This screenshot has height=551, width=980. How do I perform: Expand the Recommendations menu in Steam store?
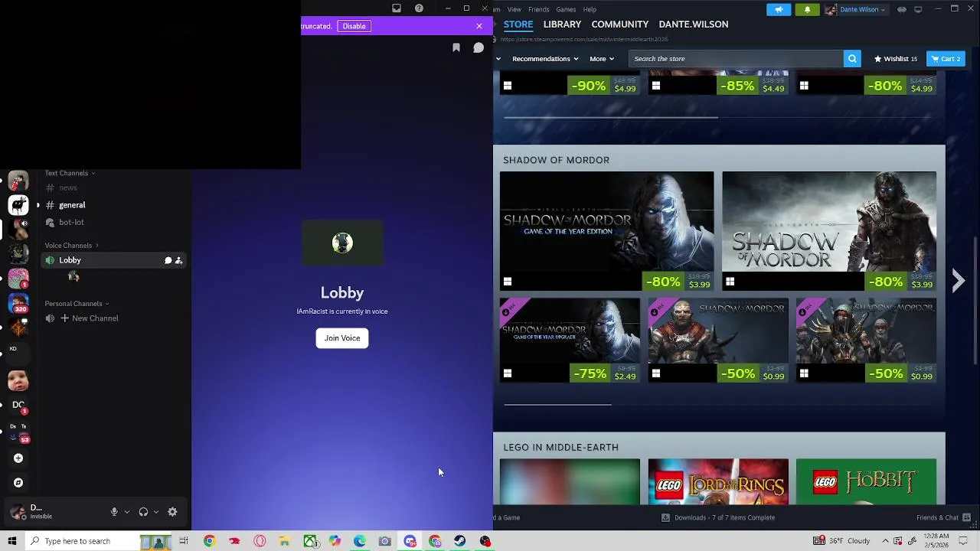click(x=544, y=59)
